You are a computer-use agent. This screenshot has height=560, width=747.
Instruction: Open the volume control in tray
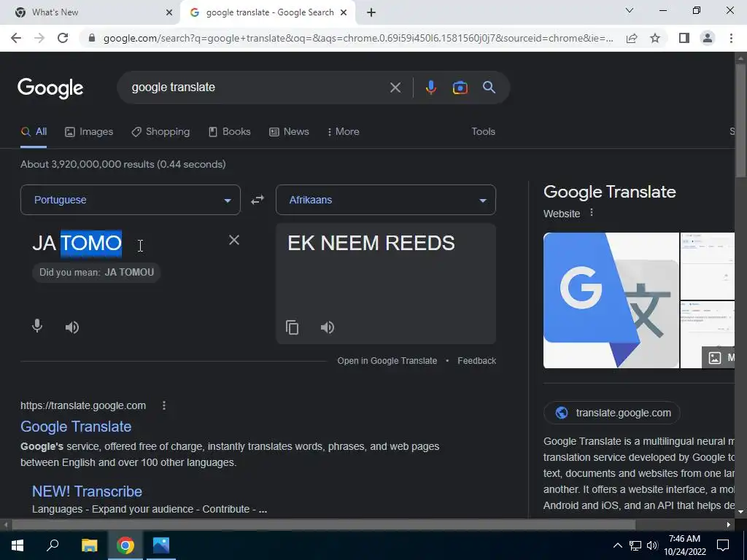click(651, 545)
